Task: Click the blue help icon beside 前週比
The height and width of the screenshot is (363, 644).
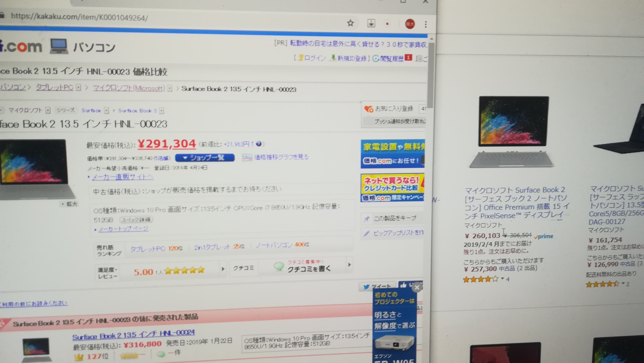Action: pyautogui.click(x=259, y=144)
